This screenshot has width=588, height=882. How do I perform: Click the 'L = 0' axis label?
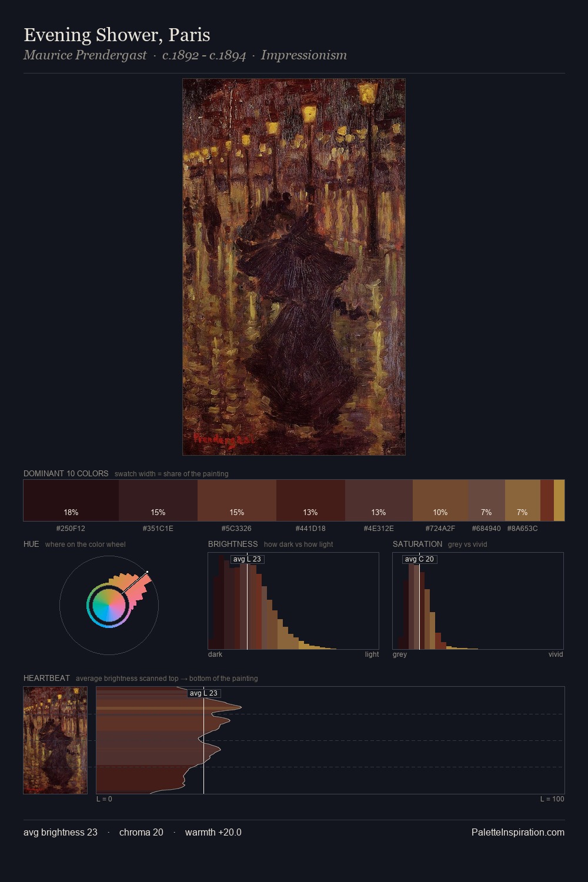coord(104,799)
